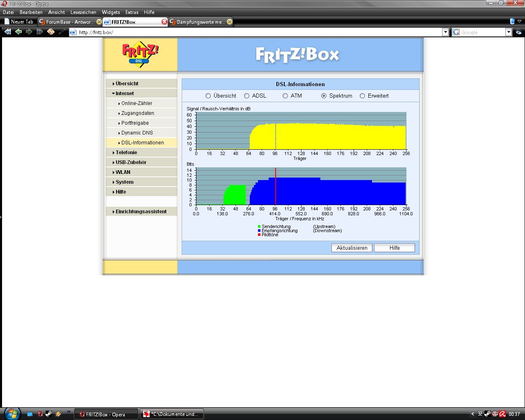Select the Erweitert radio button
The height and width of the screenshot is (420, 525).
point(362,96)
